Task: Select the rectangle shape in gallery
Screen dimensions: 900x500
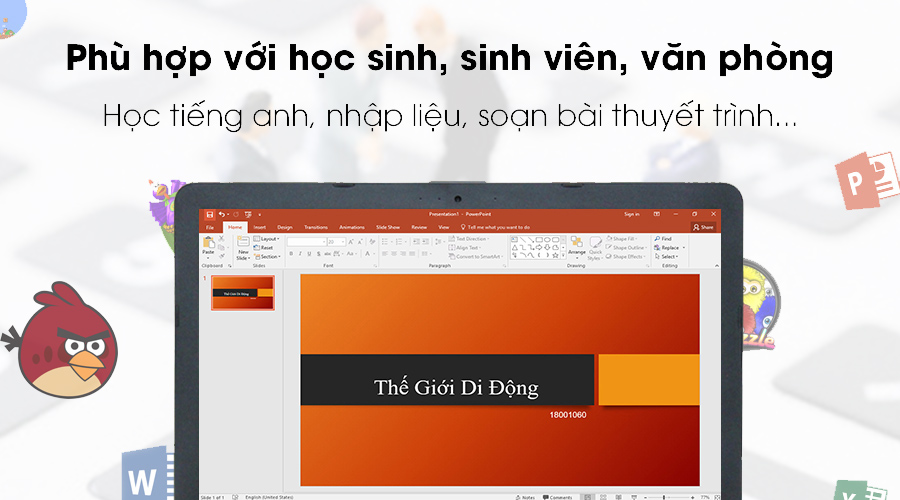Action: pyautogui.click(x=539, y=239)
